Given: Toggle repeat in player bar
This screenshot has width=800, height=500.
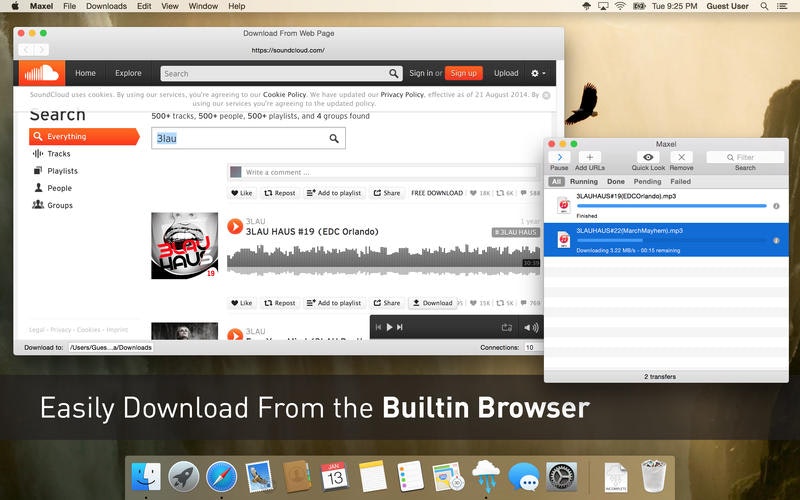Looking at the screenshot, I should [507, 328].
